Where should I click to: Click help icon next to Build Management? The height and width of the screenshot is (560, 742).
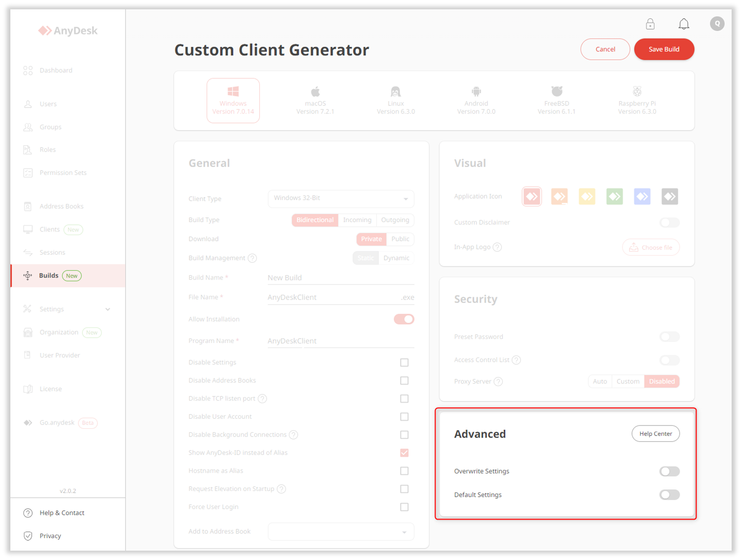252,258
